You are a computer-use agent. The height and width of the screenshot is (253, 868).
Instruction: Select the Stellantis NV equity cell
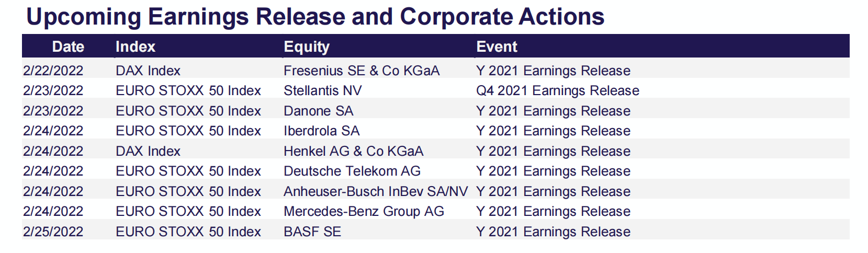[x=322, y=90]
